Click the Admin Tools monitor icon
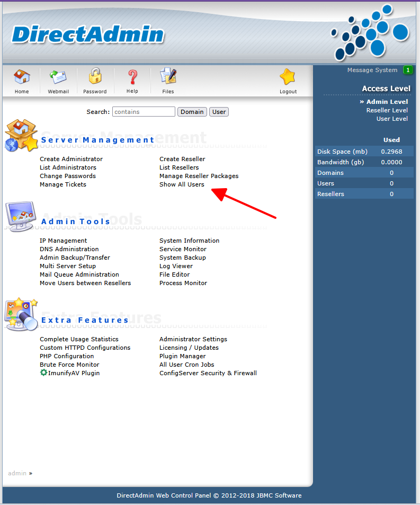The width and height of the screenshot is (420, 505). (x=20, y=216)
